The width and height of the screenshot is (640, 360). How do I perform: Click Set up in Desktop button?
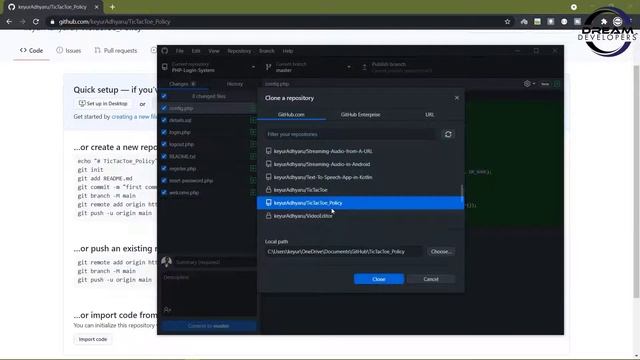[103, 104]
